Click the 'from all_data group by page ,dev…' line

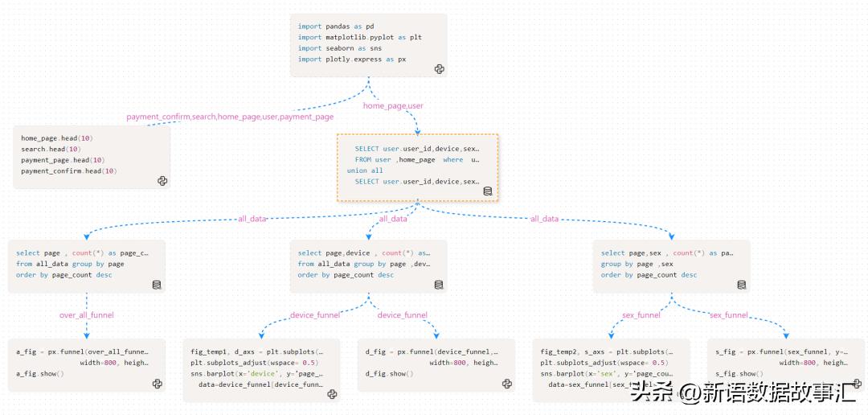(364, 265)
